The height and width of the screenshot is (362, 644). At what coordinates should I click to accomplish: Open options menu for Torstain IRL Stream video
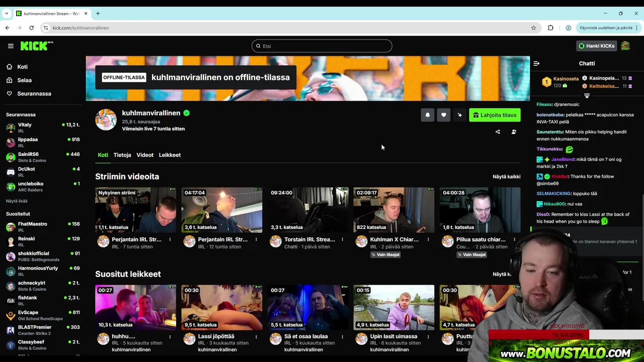pos(342,239)
